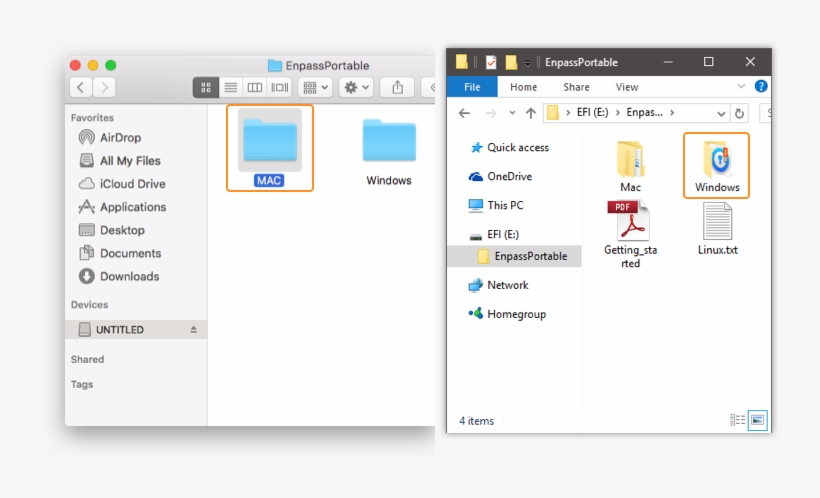Switch Explorer to large icons view
Image resolution: width=820 pixels, height=498 pixels.
coord(758,421)
